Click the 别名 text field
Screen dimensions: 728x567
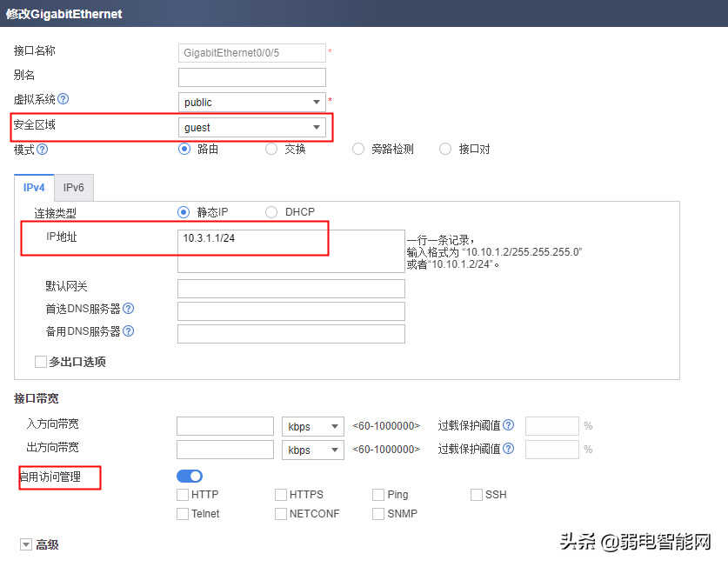[x=251, y=77]
